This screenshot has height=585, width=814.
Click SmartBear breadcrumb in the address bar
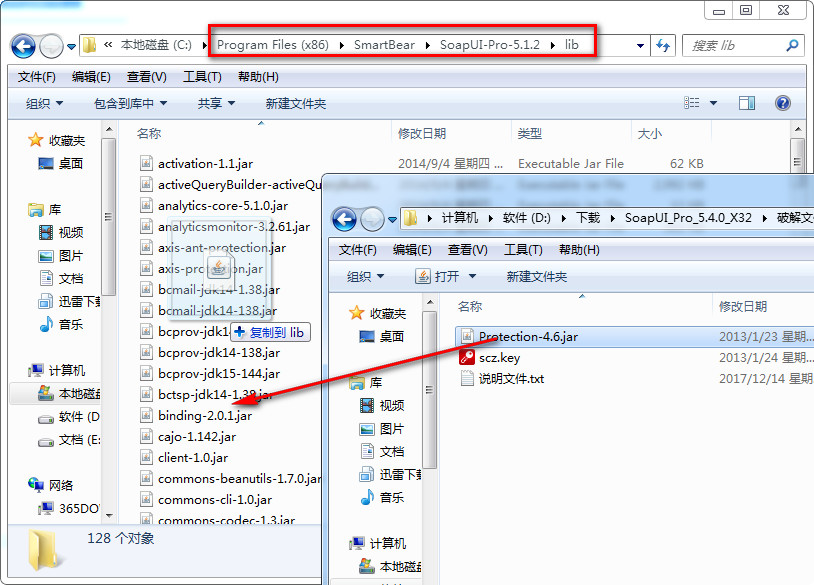click(384, 45)
